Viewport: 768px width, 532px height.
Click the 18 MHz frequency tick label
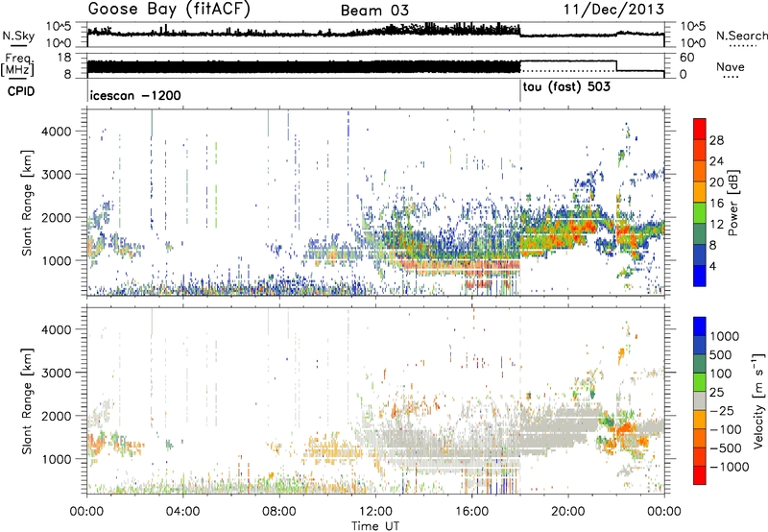[63, 58]
